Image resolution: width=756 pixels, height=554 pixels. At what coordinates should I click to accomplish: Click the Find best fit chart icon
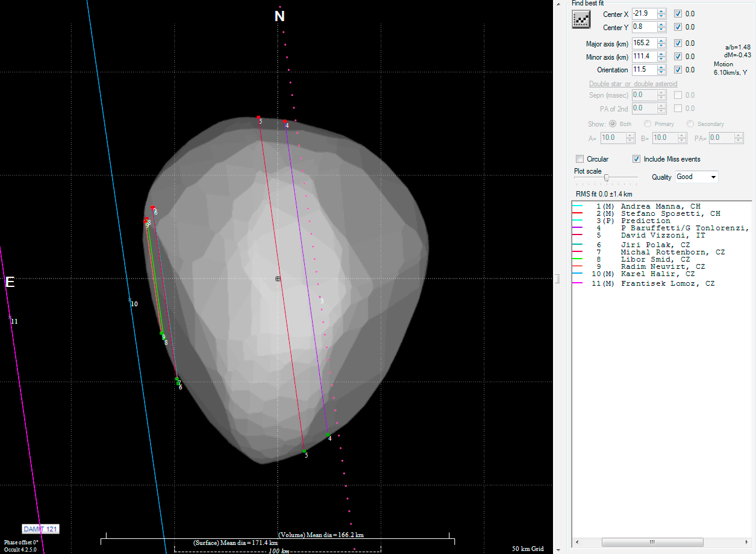[x=581, y=20]
